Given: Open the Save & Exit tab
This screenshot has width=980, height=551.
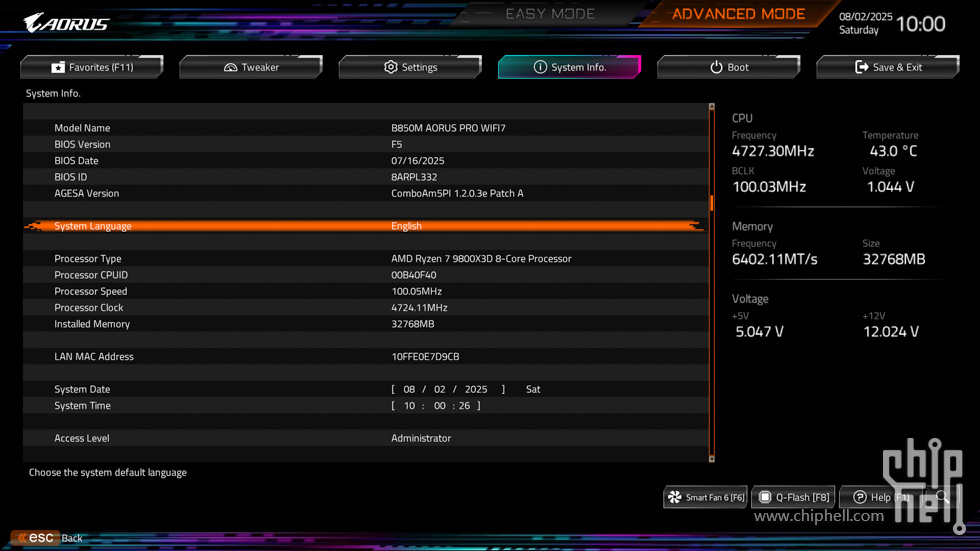Looking at the screenshot, I should (888, 67).
